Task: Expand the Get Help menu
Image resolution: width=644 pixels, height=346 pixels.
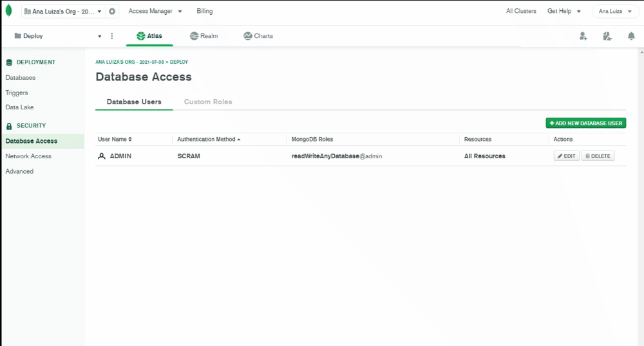Action: 564,11
